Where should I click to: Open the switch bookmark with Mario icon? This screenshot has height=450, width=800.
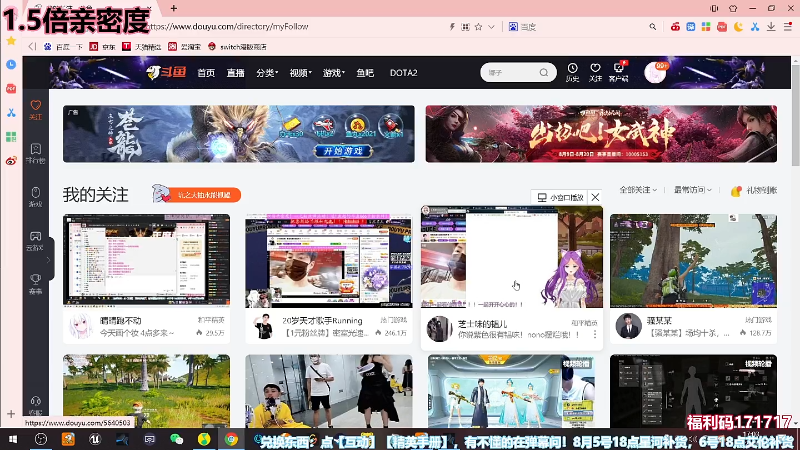tap(237, 46)
